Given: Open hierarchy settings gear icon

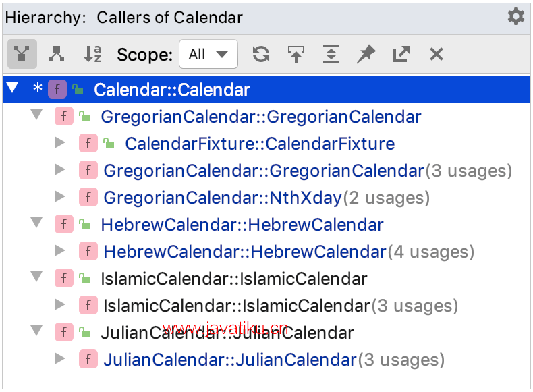Looking at the screenshot, I should pyautogui.click(x=516, y=17).
